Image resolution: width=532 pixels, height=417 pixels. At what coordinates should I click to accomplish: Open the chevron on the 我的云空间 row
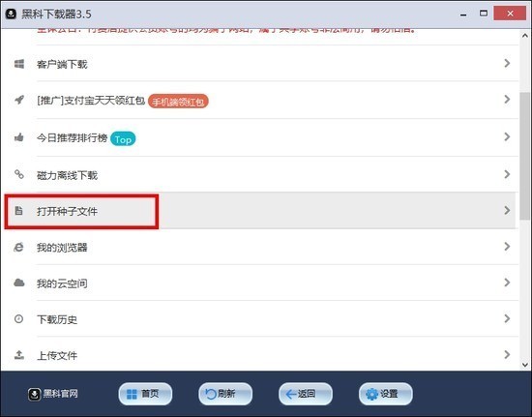tap(507, 283)
